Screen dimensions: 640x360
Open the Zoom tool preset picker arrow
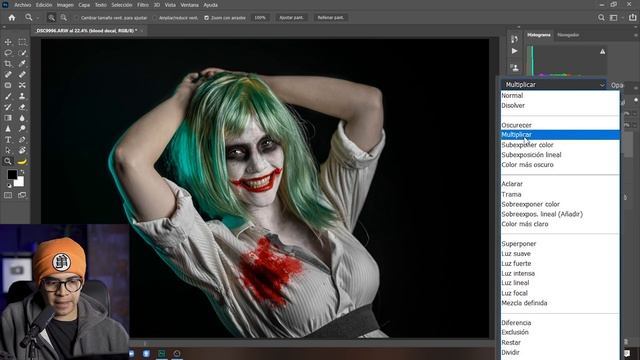click(x=38, y=18)
